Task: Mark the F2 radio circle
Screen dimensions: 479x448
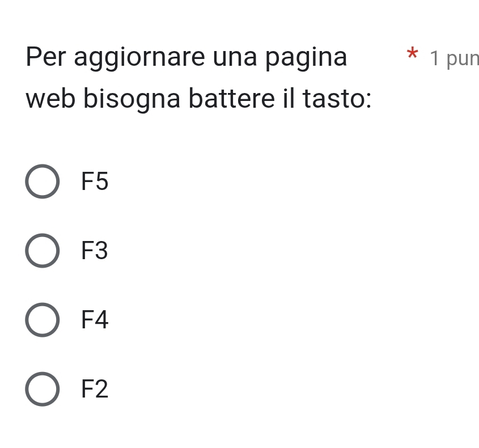Action: coord(42,389)
